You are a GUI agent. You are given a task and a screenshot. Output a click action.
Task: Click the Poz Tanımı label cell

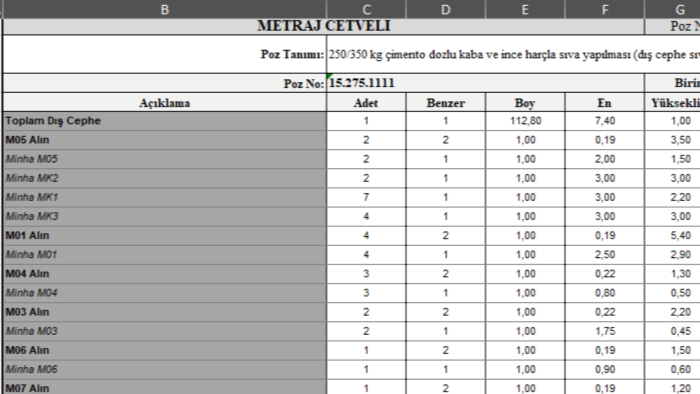[x=165, y=54]
